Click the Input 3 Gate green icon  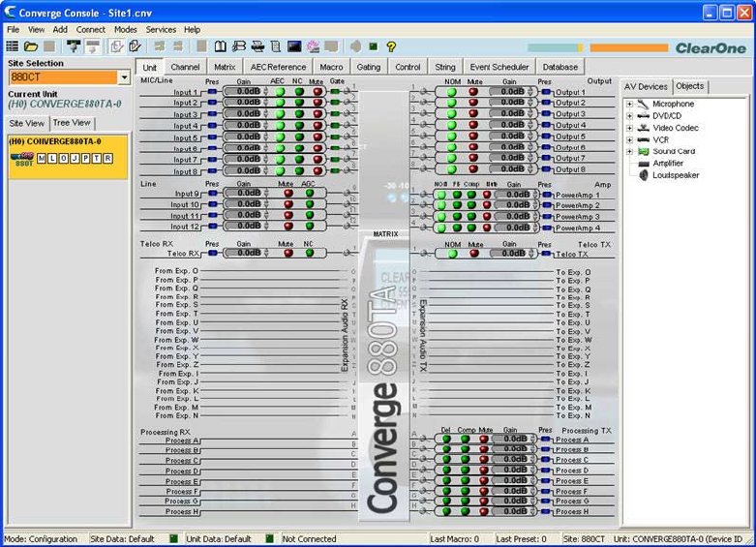[335, 114]
